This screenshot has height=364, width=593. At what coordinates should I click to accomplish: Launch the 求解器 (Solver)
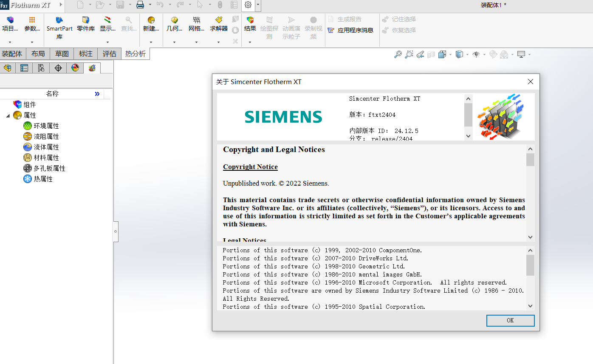[x=219, y=24]
